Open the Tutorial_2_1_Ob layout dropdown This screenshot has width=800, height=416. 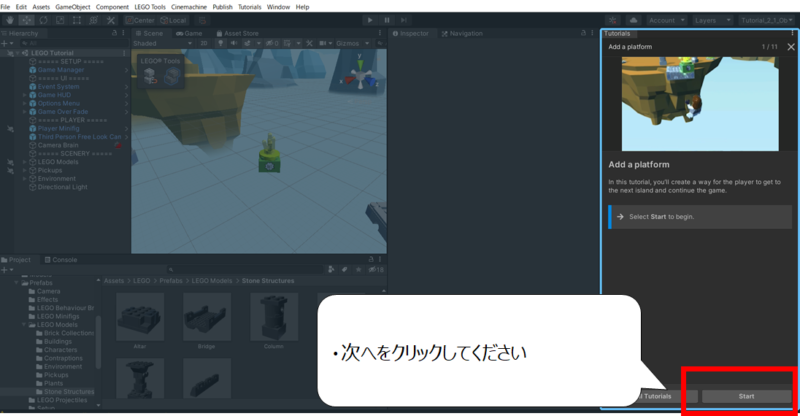point(767,20)
